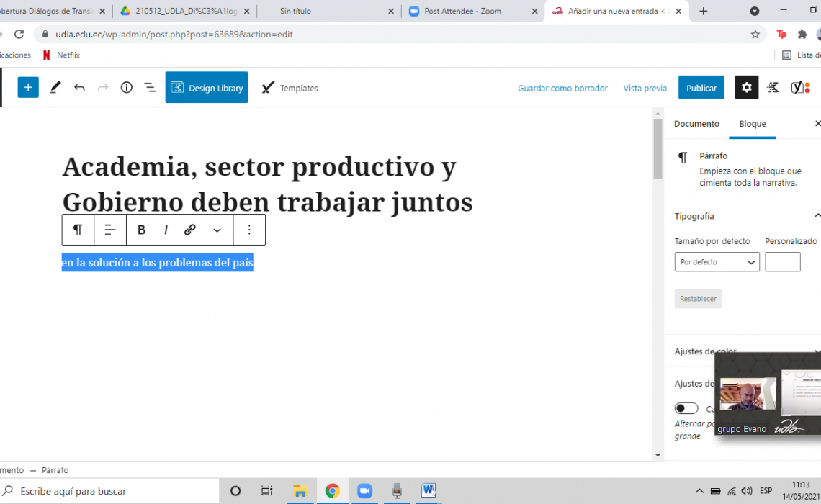Apply bold to selected text
Viewport: 821px width, 504px height.
pos(141,230)
